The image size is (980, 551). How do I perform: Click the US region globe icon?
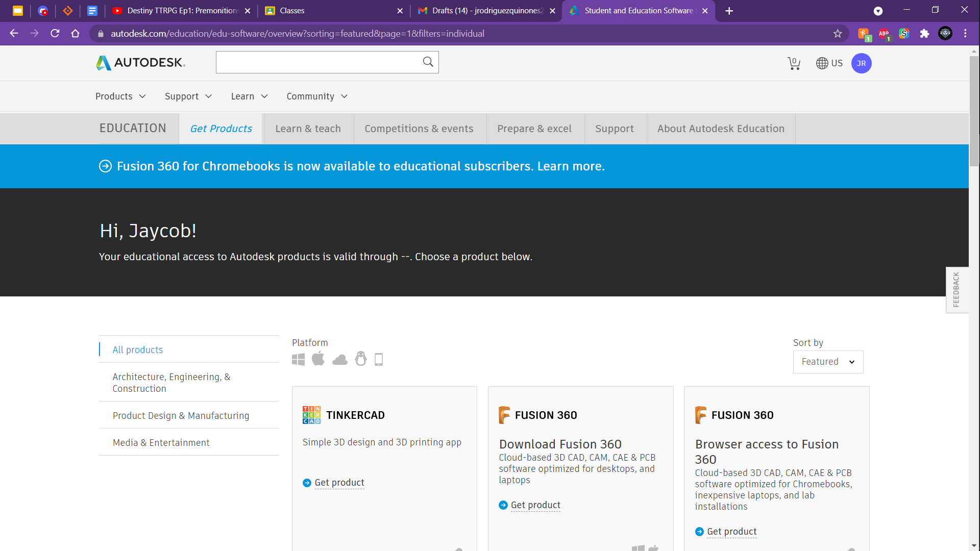[821, 63]
